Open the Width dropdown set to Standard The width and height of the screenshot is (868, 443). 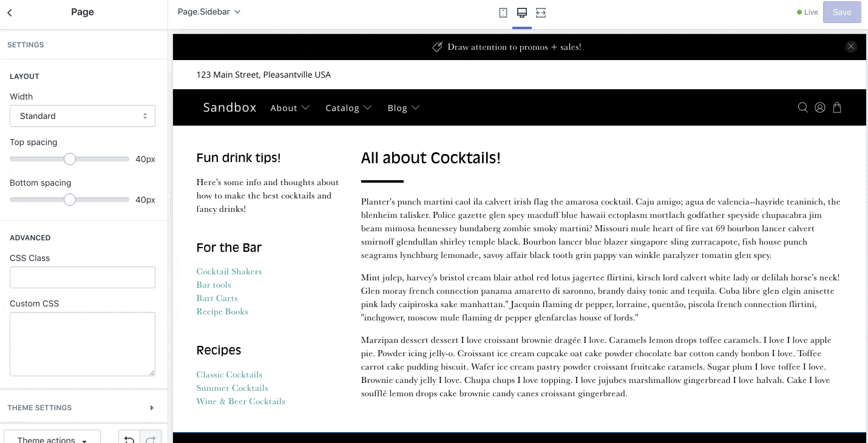(83, 116)
